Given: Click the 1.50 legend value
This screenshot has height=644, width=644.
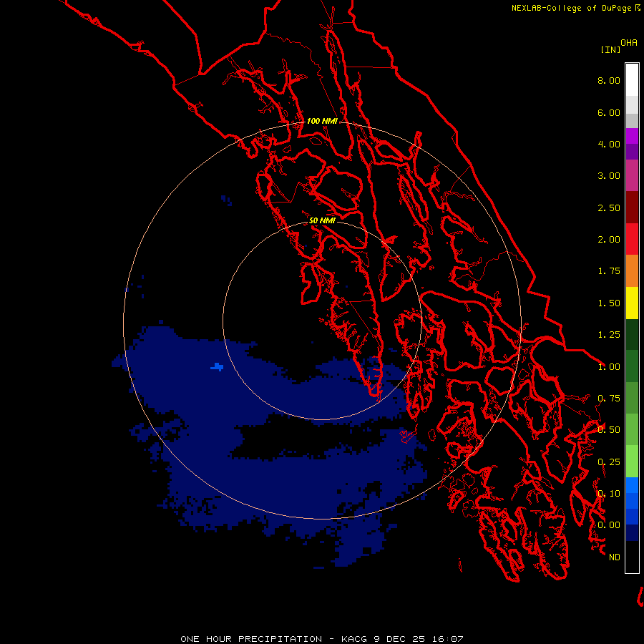Looking at the screenshot, I should pos(609,303).
